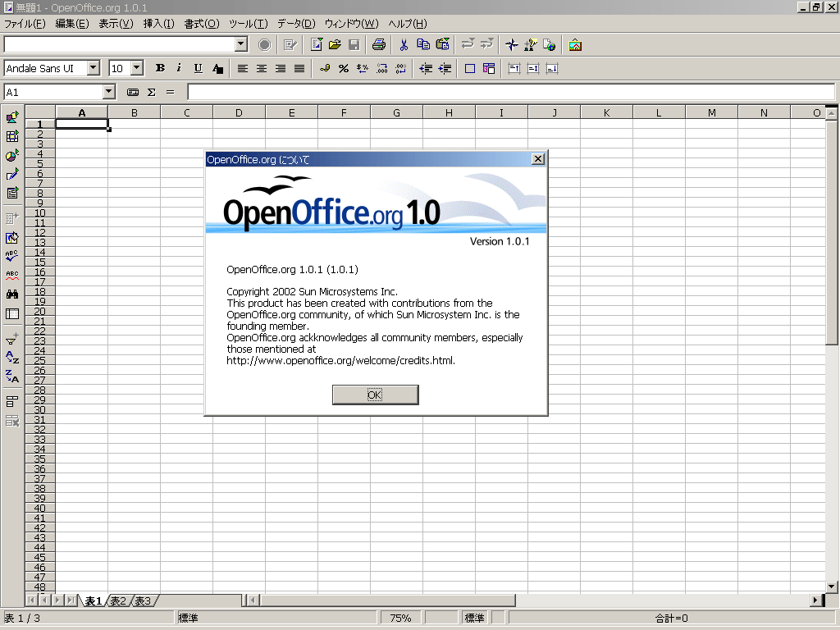Click the currency number format icon
Viewport: 840px width, 630px height.
click(325, 69)
